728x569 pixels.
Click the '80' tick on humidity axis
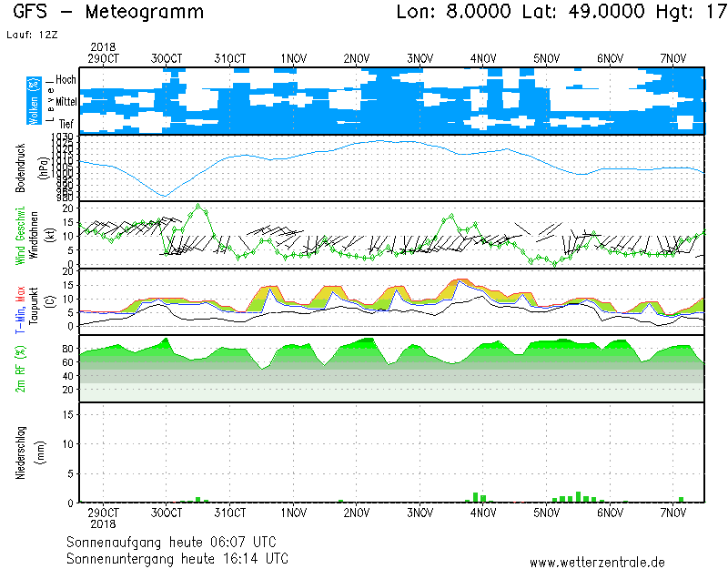[67, 349]
